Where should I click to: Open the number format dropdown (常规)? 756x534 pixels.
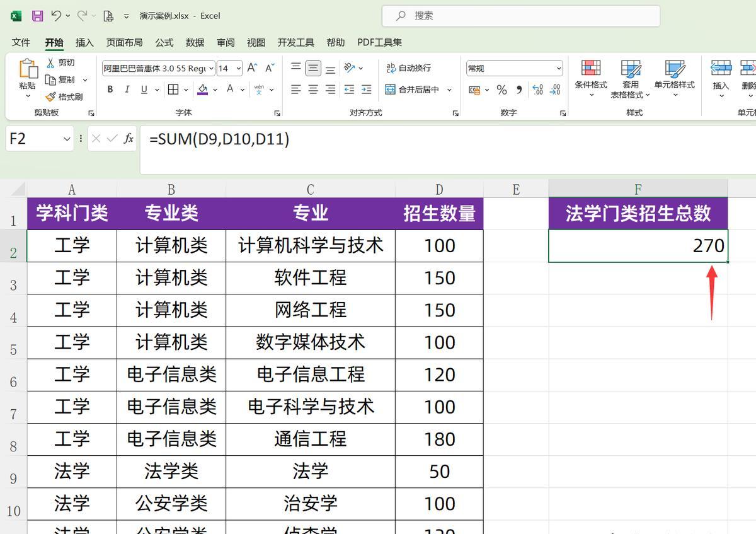point(559,68)
